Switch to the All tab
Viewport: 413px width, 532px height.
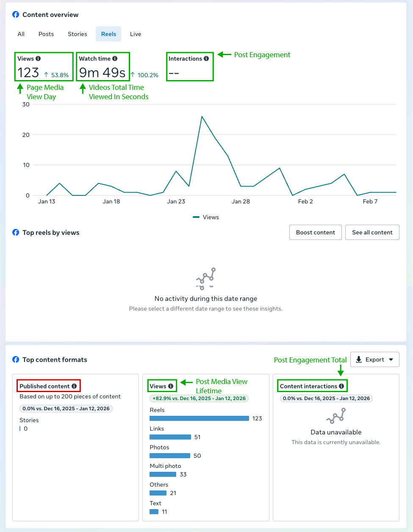pos(21,34)
